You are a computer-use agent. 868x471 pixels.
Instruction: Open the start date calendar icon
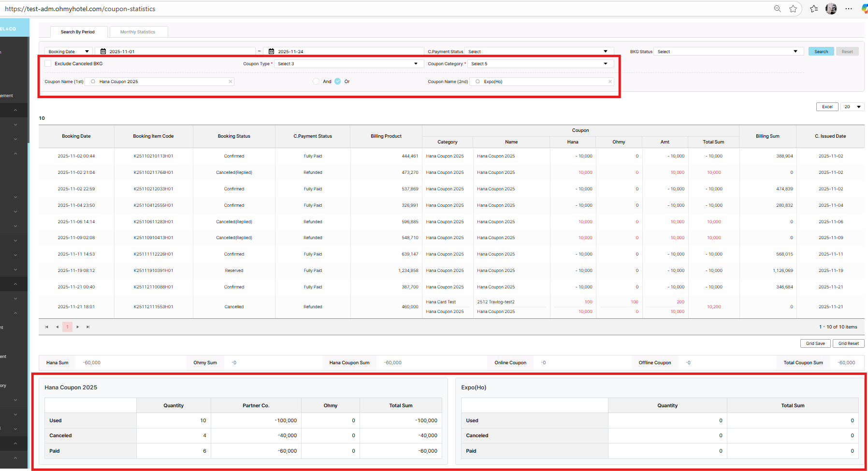click(103, 51)
